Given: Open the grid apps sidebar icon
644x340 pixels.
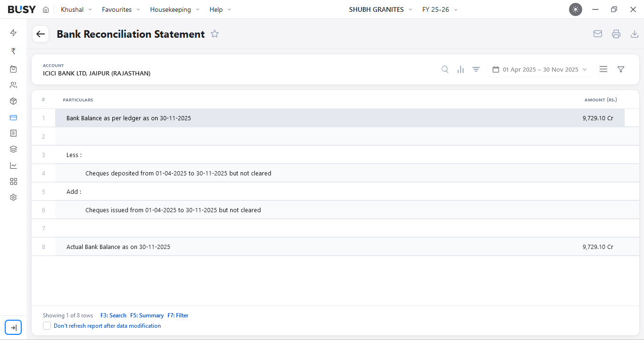Looking at the screenshot, I should coord(13,182).
